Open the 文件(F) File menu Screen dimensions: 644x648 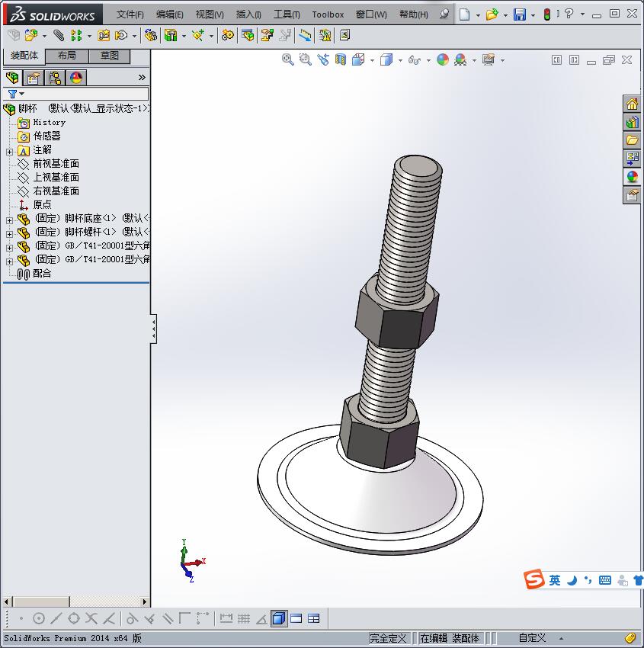click(130, 14)
